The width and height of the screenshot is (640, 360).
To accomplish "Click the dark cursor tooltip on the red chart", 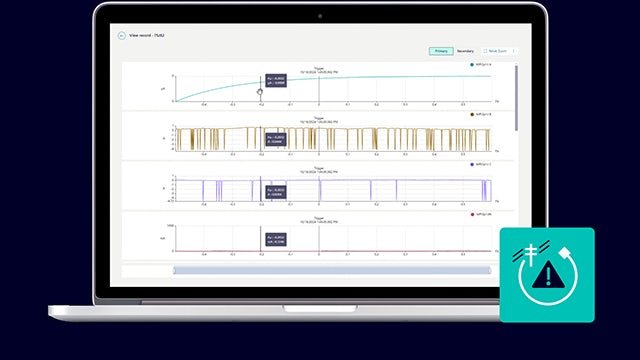I will pos(276,240).
